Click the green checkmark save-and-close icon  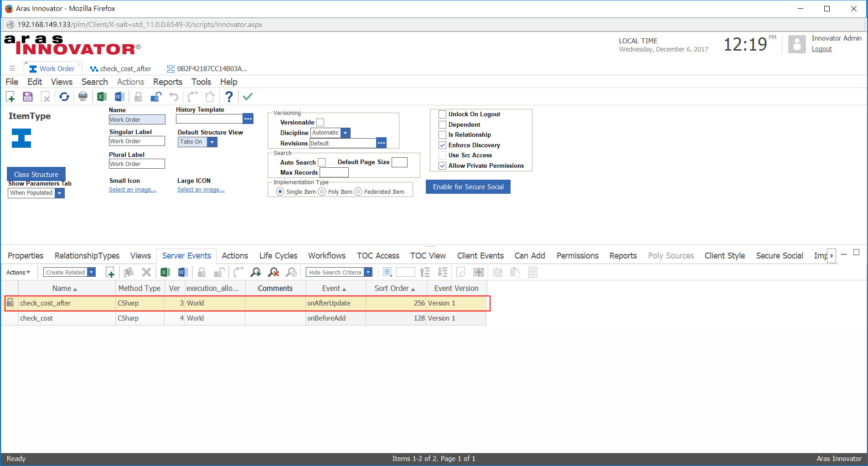coord(248,97)
